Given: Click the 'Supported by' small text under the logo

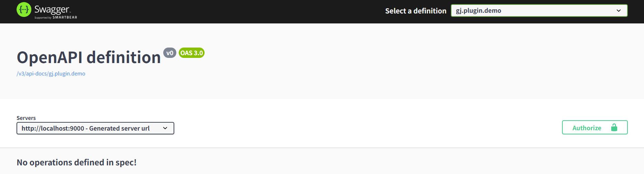Looking at the screenshot, I should coord(43,18).
